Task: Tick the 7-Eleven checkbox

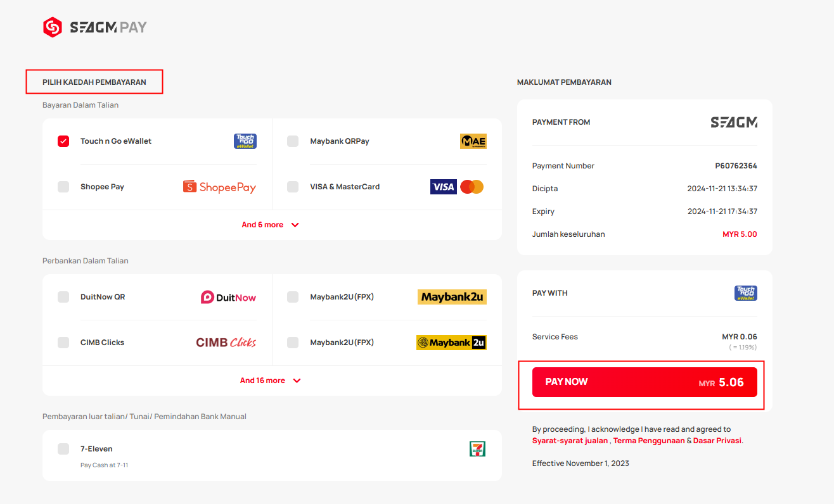Action: click(x=63, y=449)
